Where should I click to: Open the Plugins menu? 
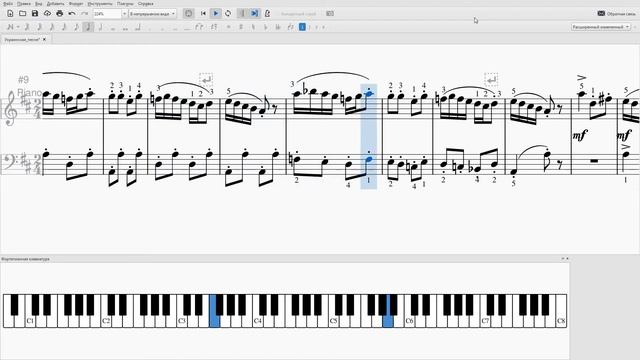[x=125, y=3]
